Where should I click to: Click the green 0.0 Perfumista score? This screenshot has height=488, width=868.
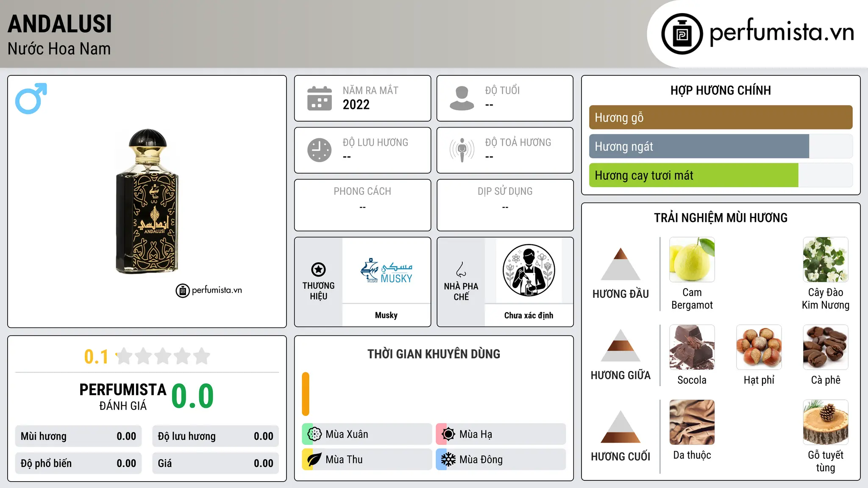(193, 396)
